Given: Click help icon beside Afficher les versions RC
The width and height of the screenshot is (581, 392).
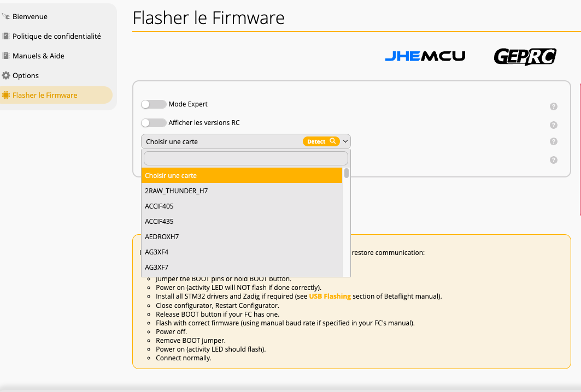Looking at the screenshot, I should (553, 125).
